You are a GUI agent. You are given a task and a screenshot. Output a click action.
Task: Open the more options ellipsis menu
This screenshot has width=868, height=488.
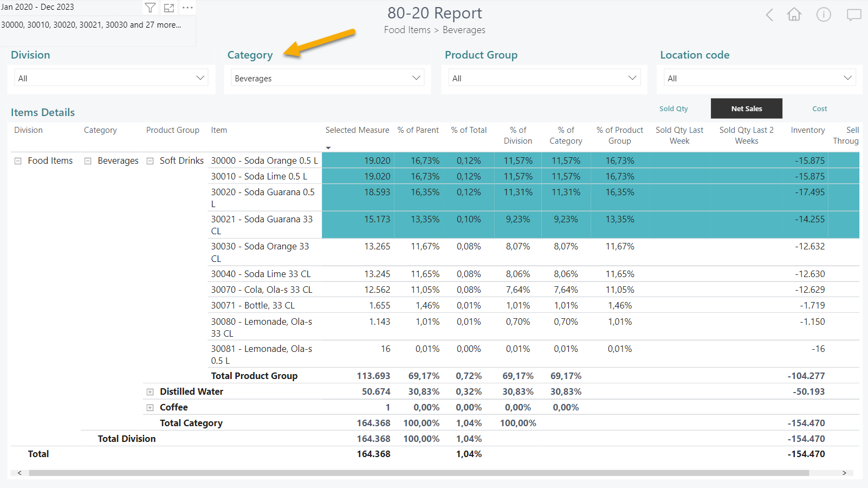pos(187,8)
